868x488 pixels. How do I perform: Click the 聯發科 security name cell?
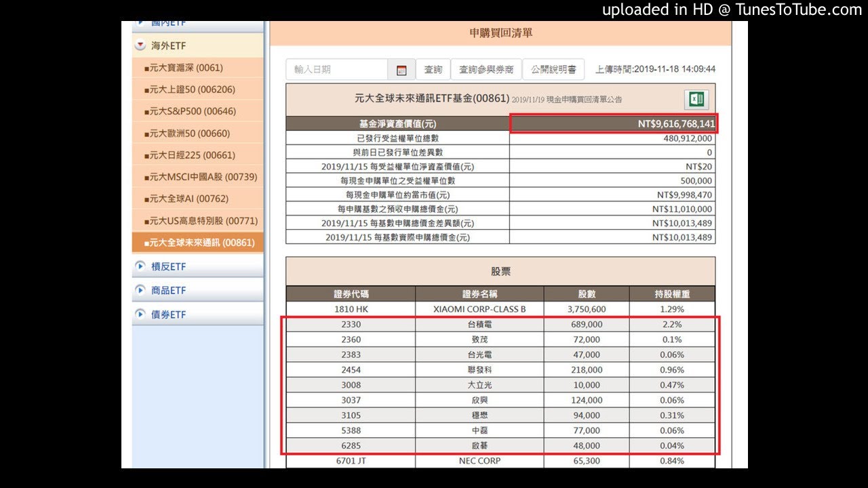[479, 370]
